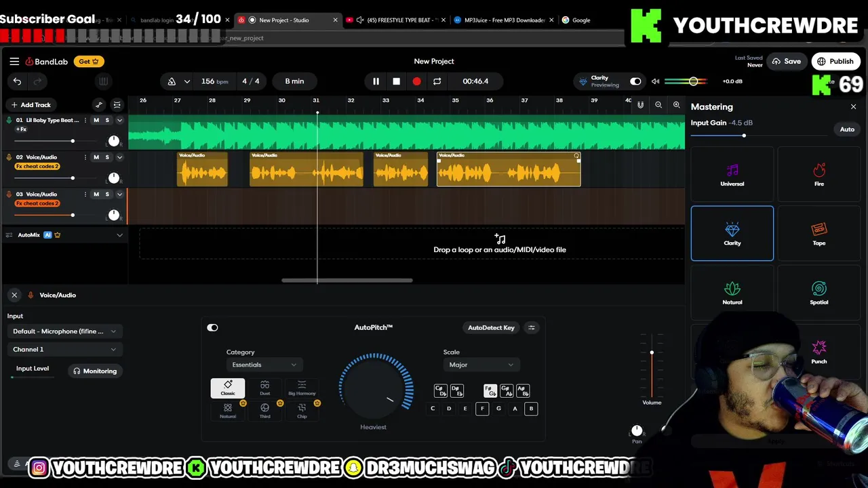
Task: Expand track 03 options chevron
Action: click(x=119, y=195)
